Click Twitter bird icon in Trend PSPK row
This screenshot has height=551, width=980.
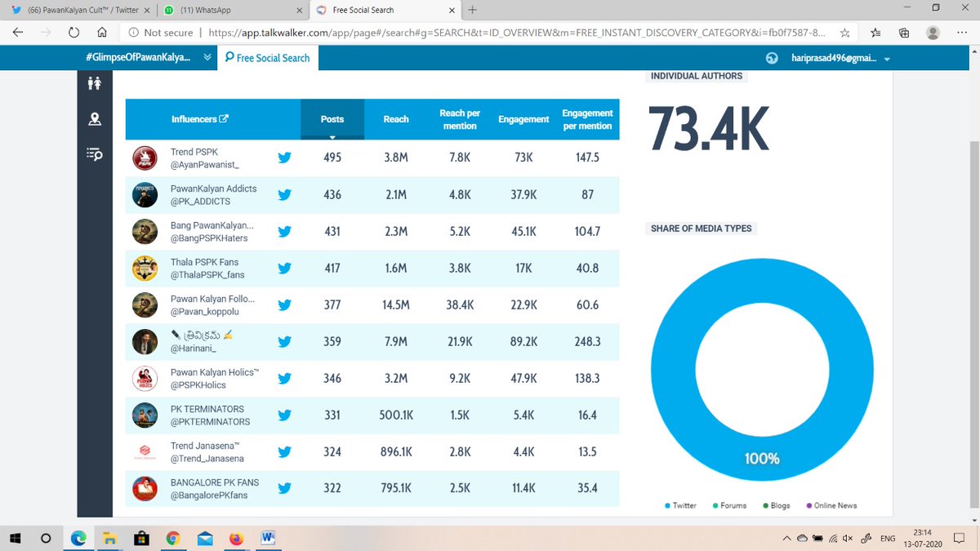(284, 158)
